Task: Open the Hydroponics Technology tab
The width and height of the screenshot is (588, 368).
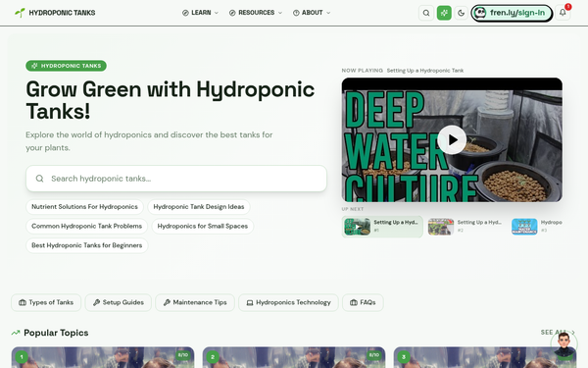Action: [288, 302]
